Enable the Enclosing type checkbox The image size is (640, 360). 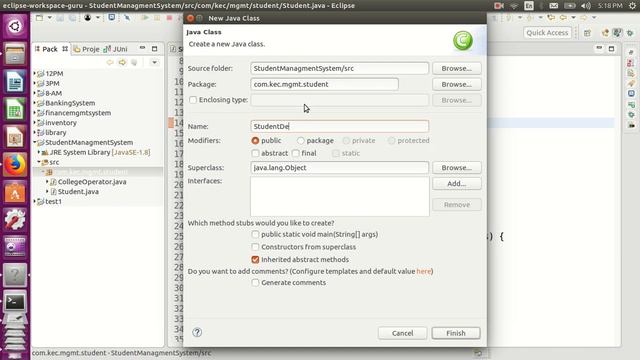[193, 100]
